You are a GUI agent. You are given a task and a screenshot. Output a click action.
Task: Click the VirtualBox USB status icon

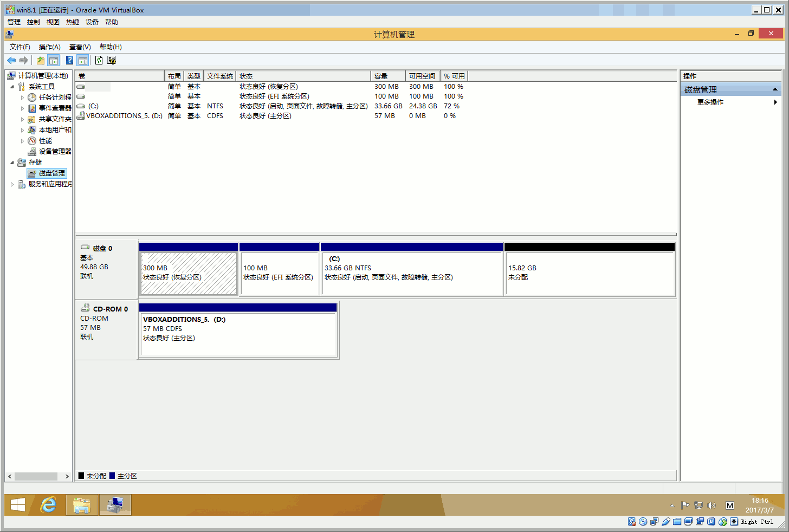pos(665,522)
